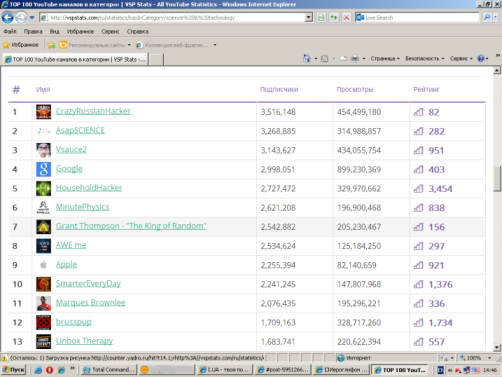Click the Read Mail icon in command bar
The height and width of the screenshot is (377, 502).
click(343, 59)
